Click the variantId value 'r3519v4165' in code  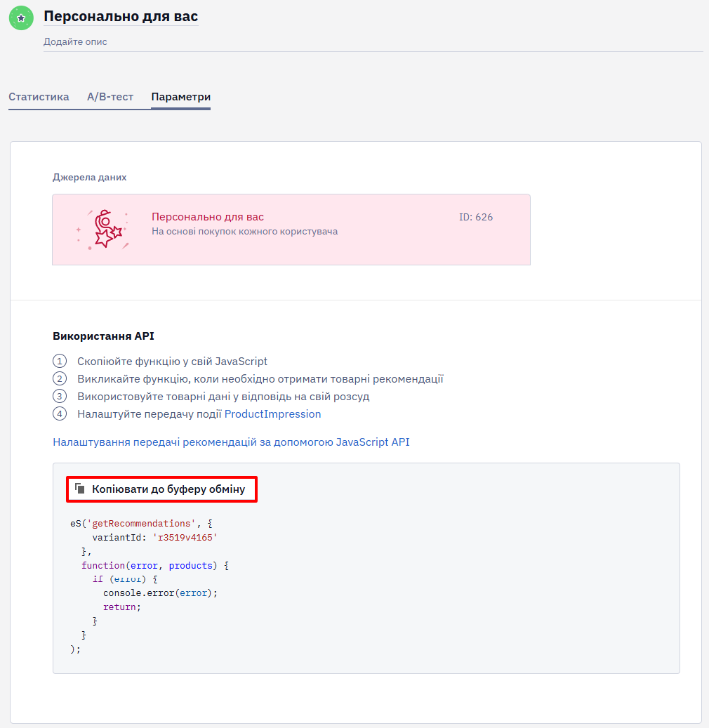click(185, 537)
